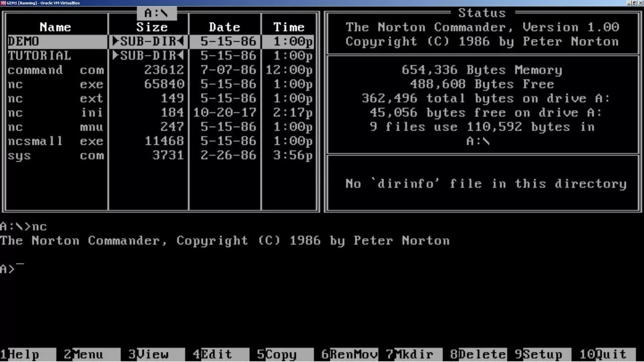Click the 10 Quit function key

(x=607, y=354)
